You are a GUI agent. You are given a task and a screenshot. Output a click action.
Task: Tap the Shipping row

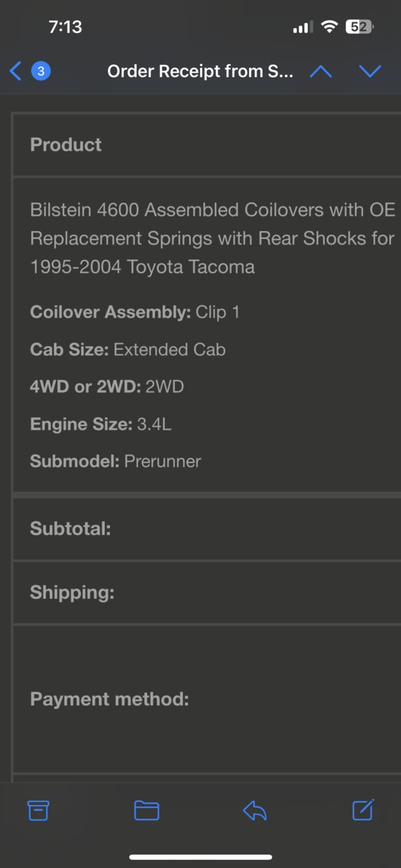pos(207,592)
